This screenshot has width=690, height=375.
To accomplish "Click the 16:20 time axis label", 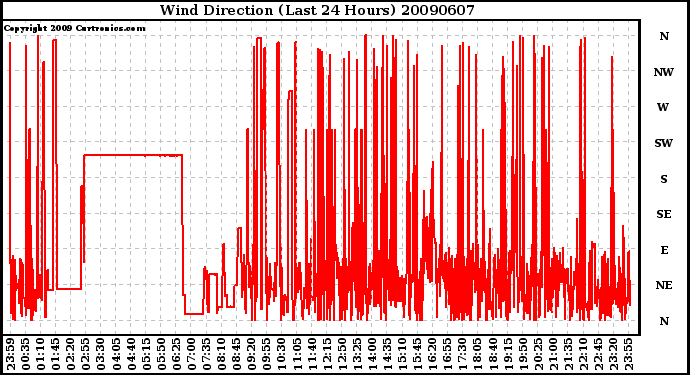I will (x=432, y=354).
